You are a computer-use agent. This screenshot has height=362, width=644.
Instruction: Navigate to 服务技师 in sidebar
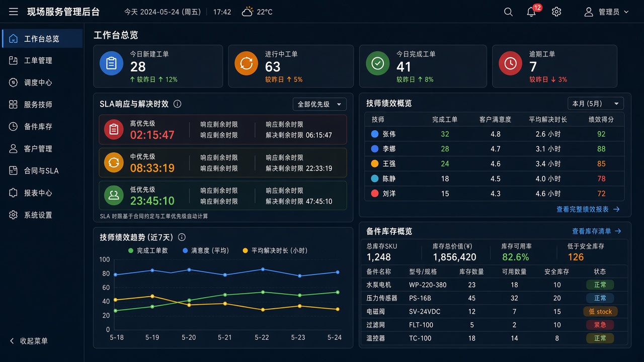click(42, 105)
